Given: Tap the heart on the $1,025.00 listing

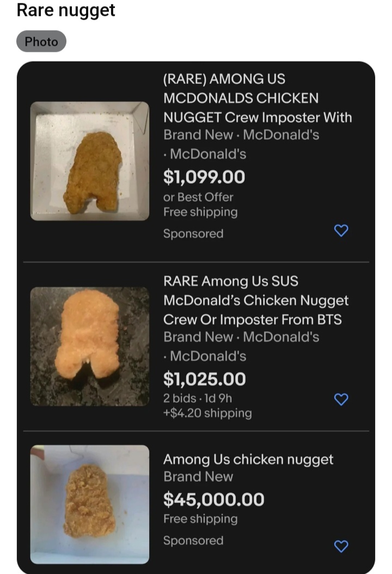Looking at the screenshot, I should click(x=341, y=400).
